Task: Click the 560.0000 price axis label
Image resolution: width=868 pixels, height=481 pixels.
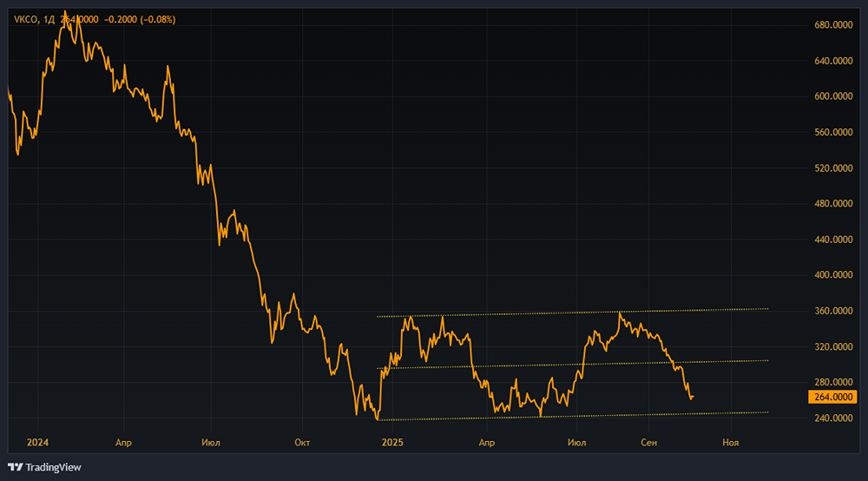Action: pyautogui.click(x=833, y=132)
